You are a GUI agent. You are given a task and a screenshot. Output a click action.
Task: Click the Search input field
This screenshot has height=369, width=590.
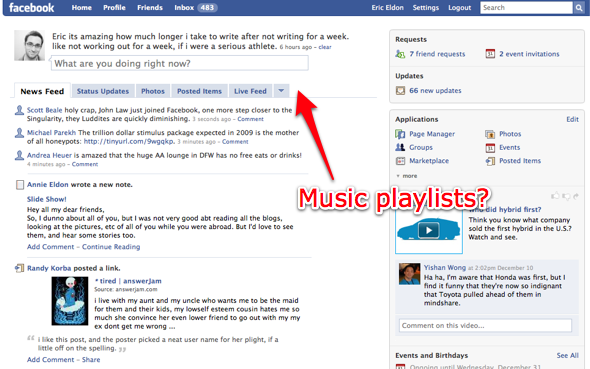click(x=526, y=8)
